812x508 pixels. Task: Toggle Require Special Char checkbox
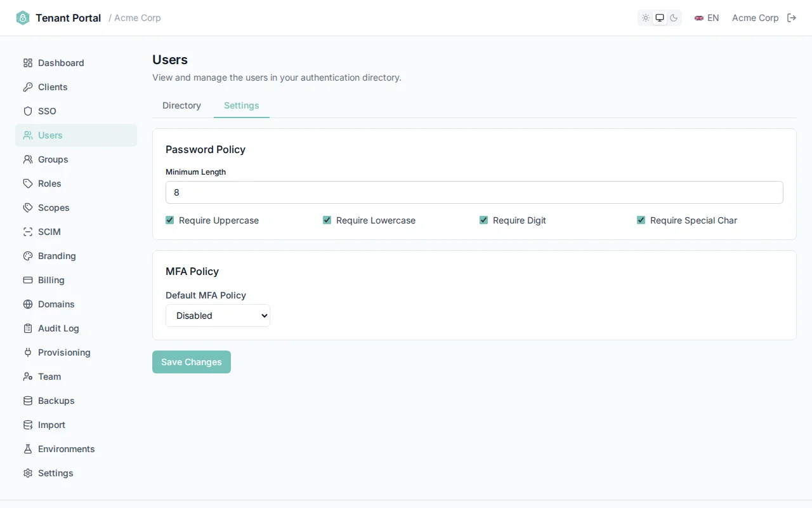click(641, 220)
